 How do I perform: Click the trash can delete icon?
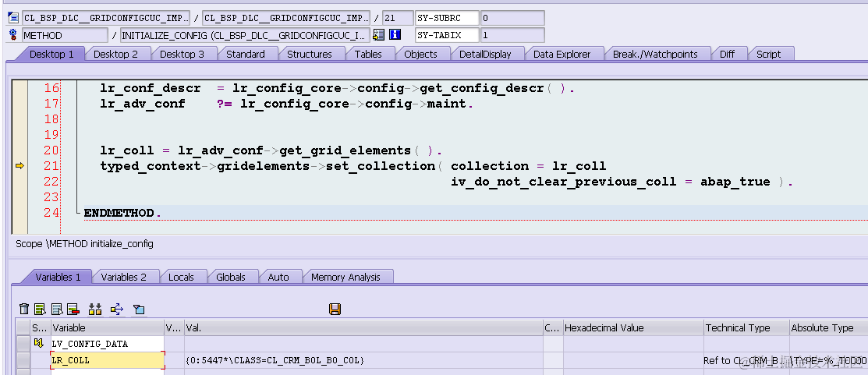click(24, 310)
